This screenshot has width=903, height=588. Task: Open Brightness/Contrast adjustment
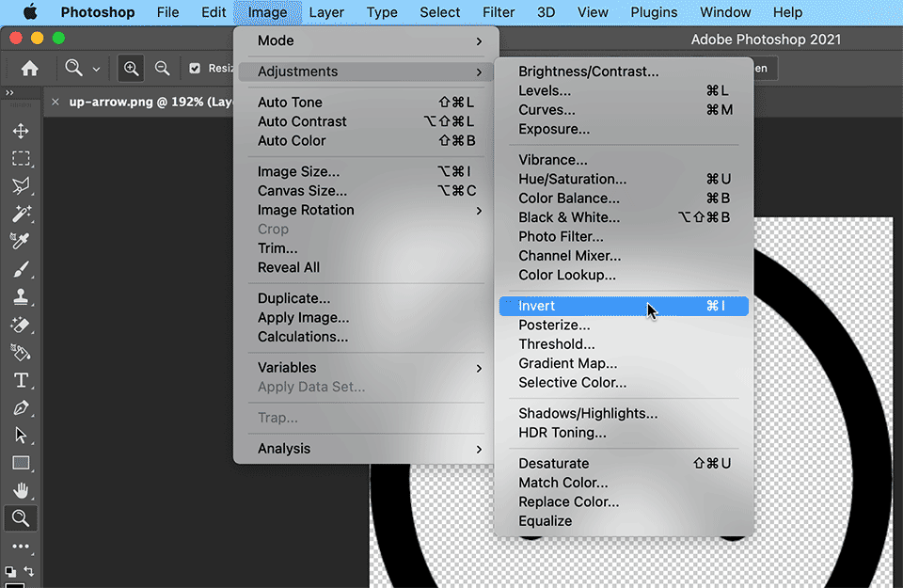coord(624,72)
